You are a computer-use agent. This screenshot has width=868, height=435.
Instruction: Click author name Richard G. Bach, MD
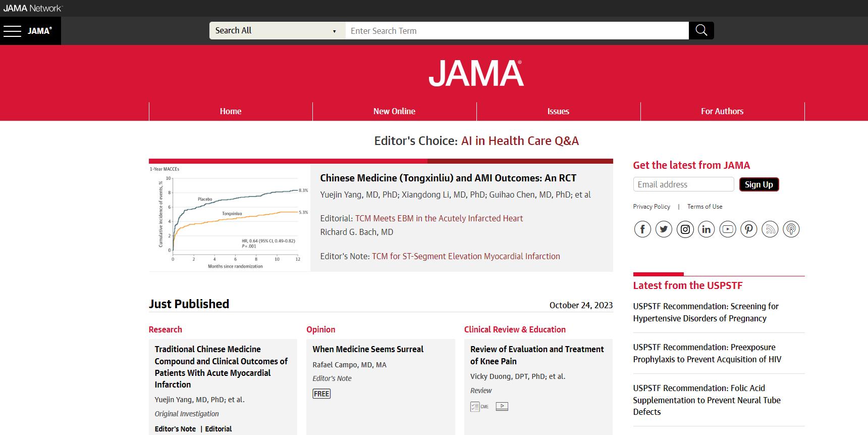click(356, 232)
